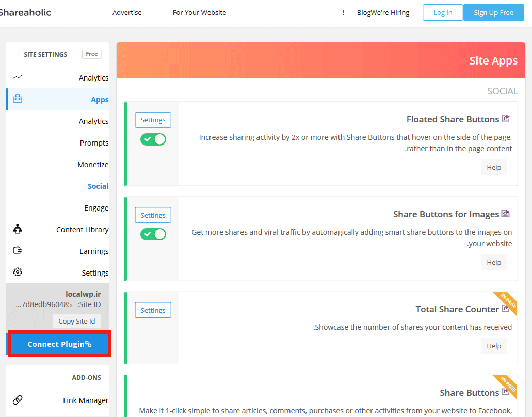Screen dimensions: 532x417
Task: Toggle off Floated Share Buttons switch
Action: pyautogui.click(x=153, y=139)
